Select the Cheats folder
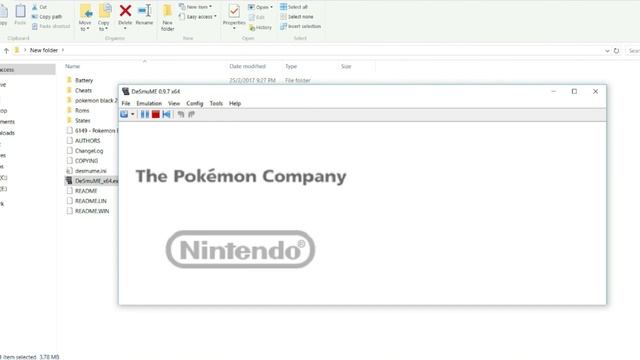Image resolution: width=640 pixels, height=360 pixels. pos(83,90)
